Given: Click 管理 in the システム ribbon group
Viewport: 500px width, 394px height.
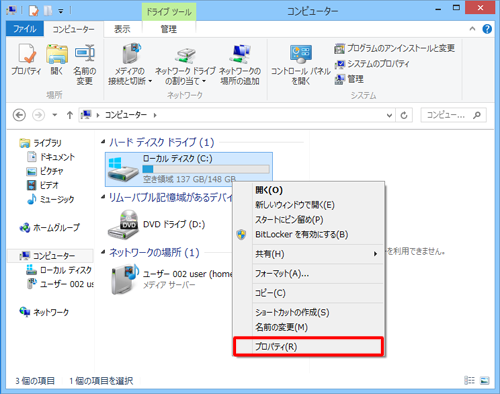Looking at the screenshot, I should (x=349, y=79).
